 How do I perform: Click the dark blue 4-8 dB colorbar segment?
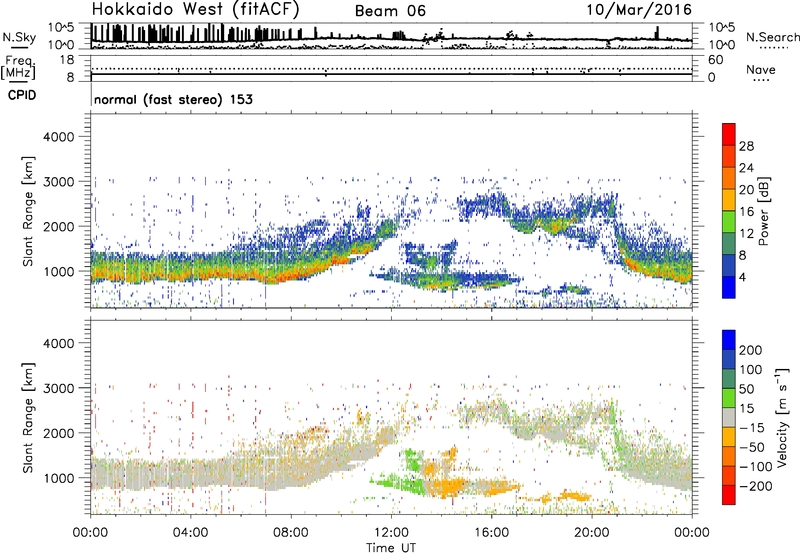(x=729, y=266)
